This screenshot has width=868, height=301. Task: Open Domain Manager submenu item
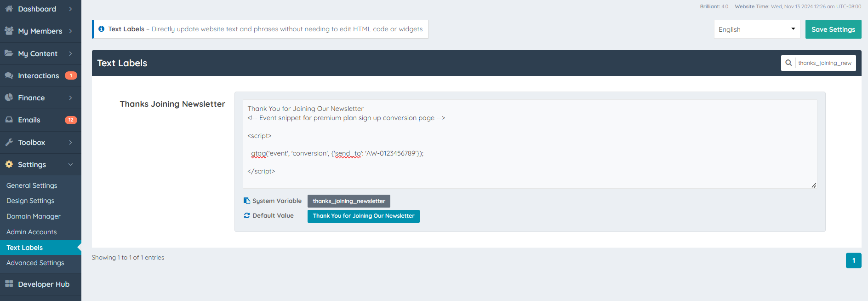[34, 216]
